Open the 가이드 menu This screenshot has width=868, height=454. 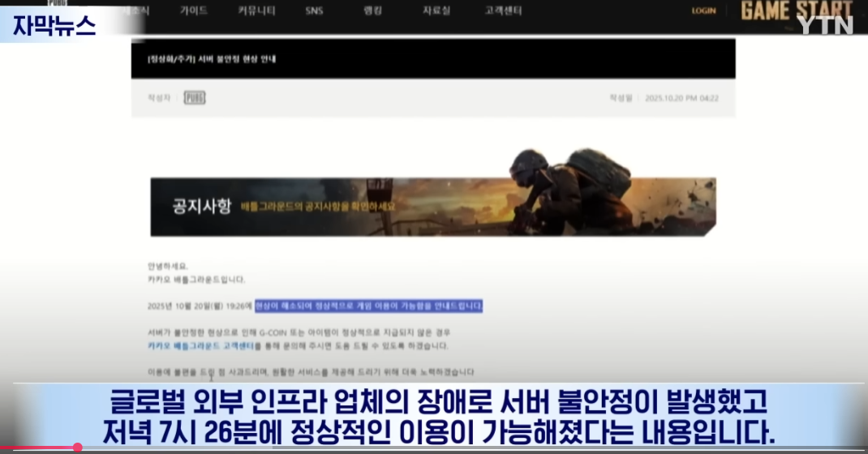click(x=193, y=11)
